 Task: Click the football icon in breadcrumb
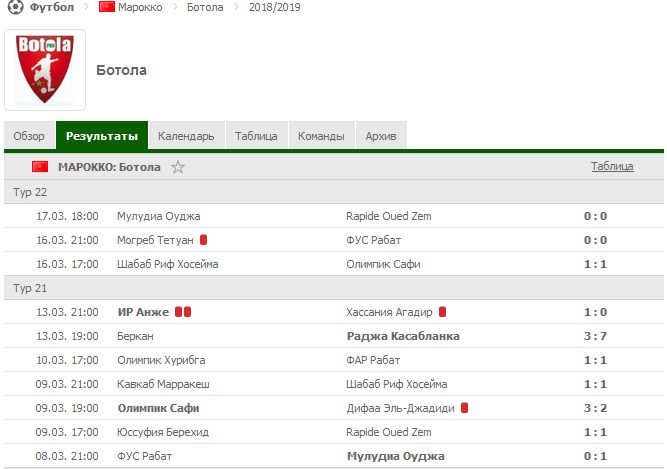(13, 7)
